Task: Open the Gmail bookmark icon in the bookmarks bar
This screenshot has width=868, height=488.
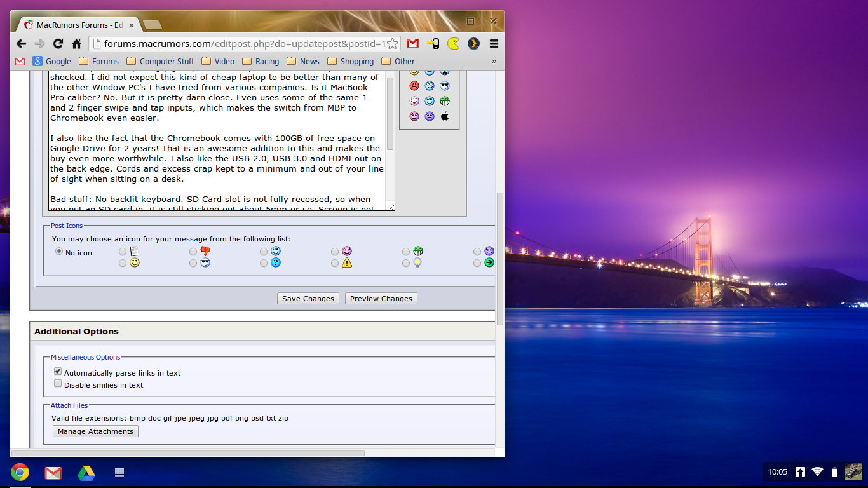Action: point(20,61)
